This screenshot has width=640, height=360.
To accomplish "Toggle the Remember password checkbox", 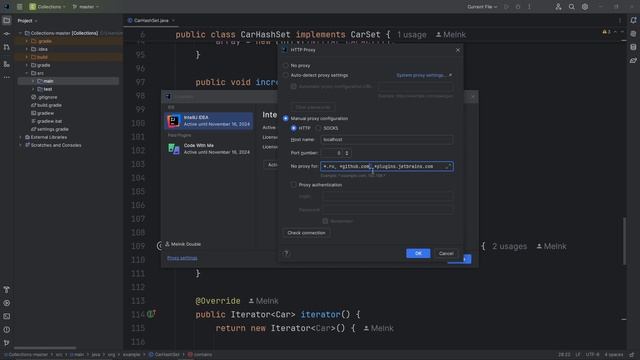I will pyautogui.click(x=325, y=221).
